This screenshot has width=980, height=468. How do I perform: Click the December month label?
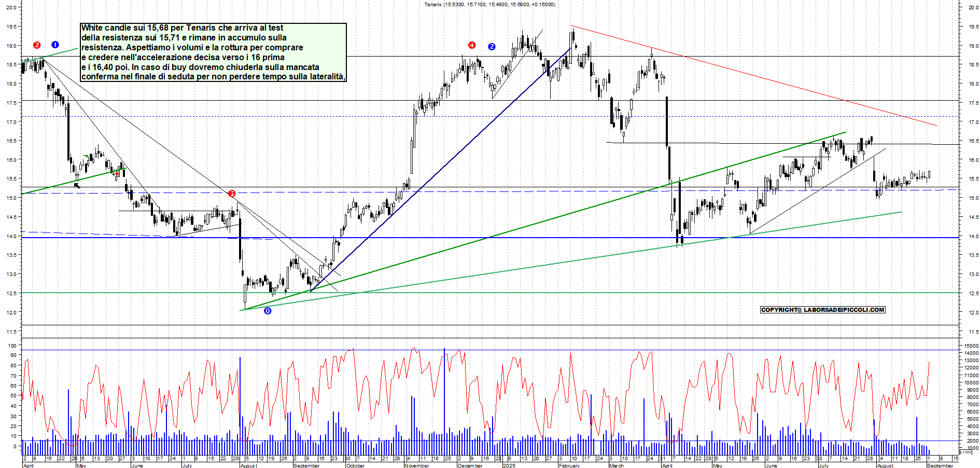(470, 465)
